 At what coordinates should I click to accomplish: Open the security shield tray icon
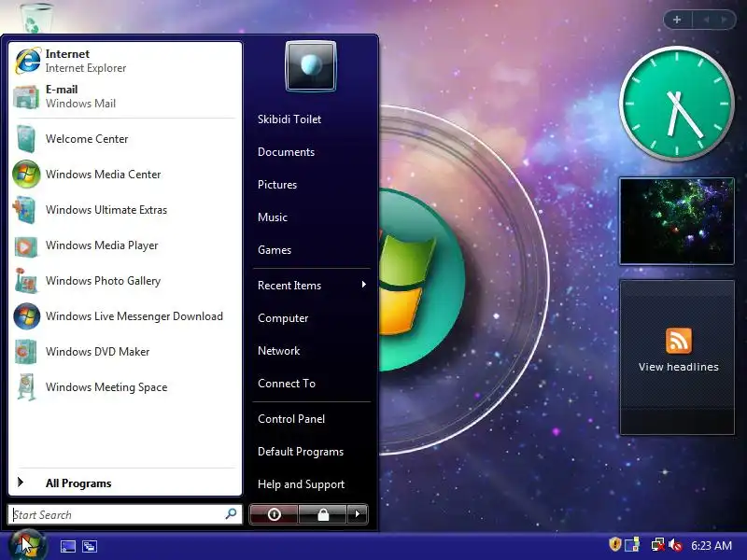[615, 544]
